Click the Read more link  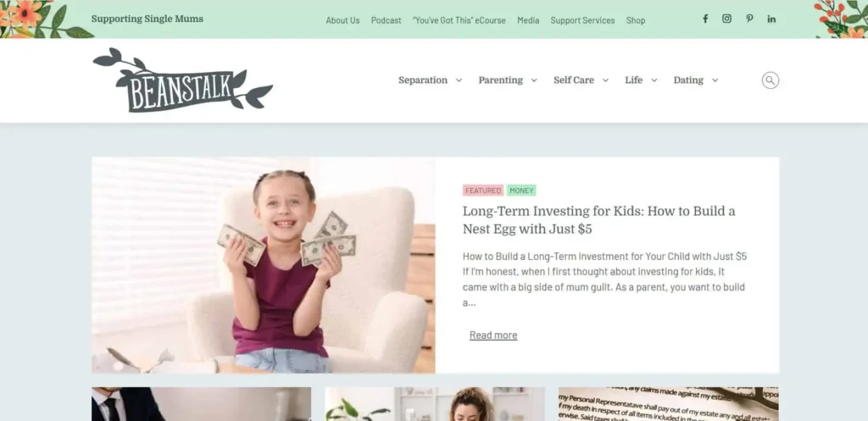(493, 335)
